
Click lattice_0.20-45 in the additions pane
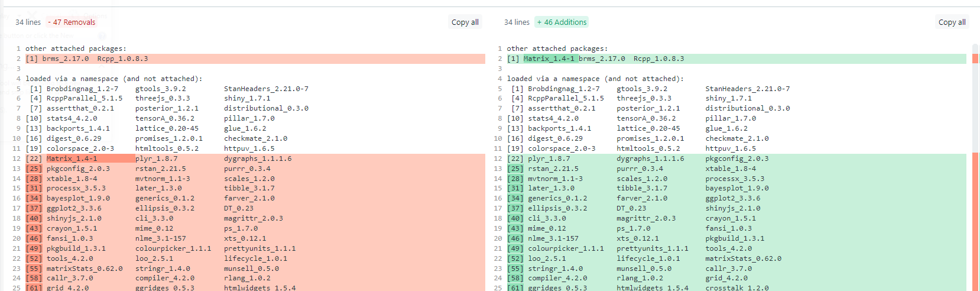[648, 128]
